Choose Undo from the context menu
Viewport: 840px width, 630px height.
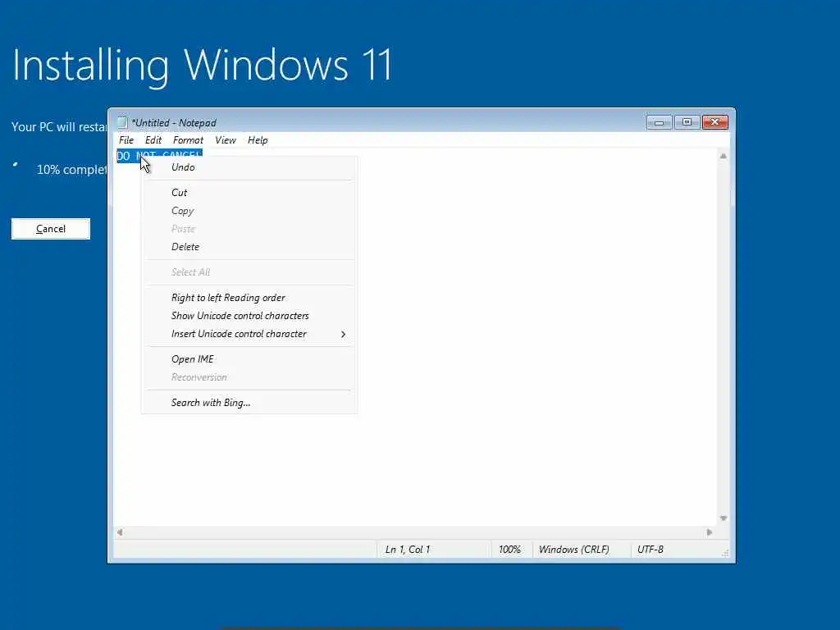pos(249,167)
